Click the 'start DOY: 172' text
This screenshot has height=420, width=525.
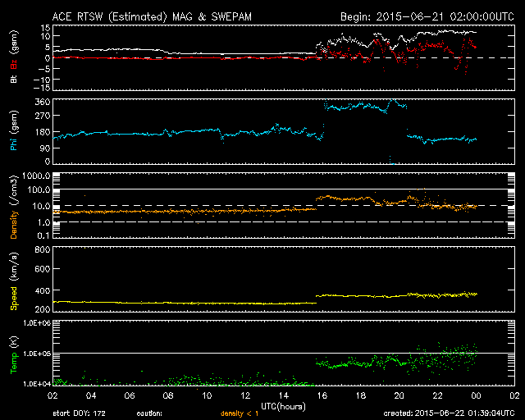79,413
